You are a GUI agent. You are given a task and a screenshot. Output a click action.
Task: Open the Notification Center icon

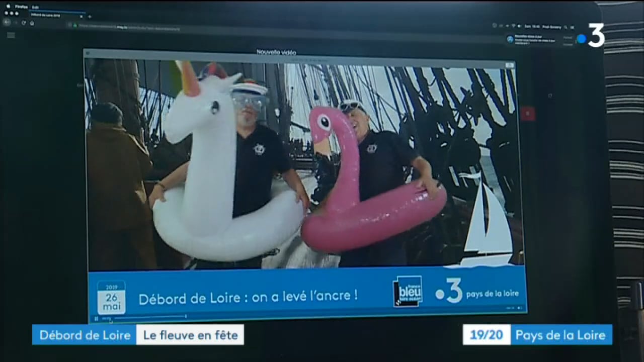(x=572, y=27)
